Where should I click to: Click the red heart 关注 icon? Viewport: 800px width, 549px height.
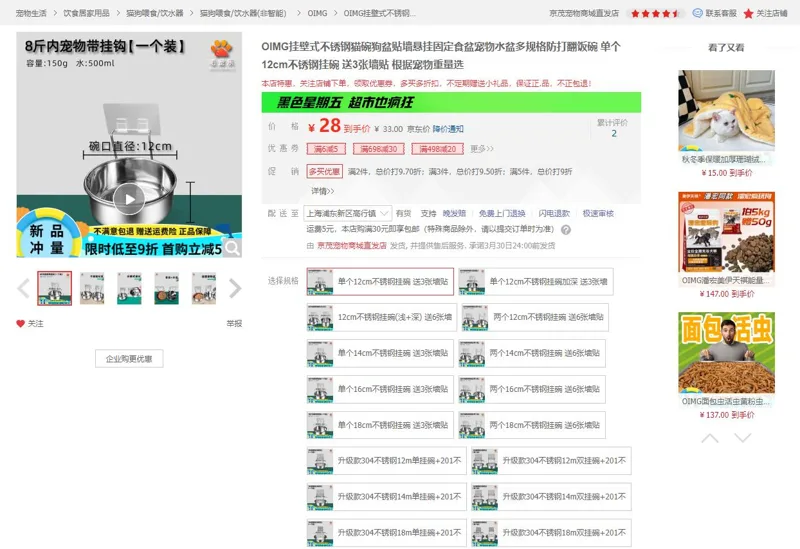click(20, 323)
